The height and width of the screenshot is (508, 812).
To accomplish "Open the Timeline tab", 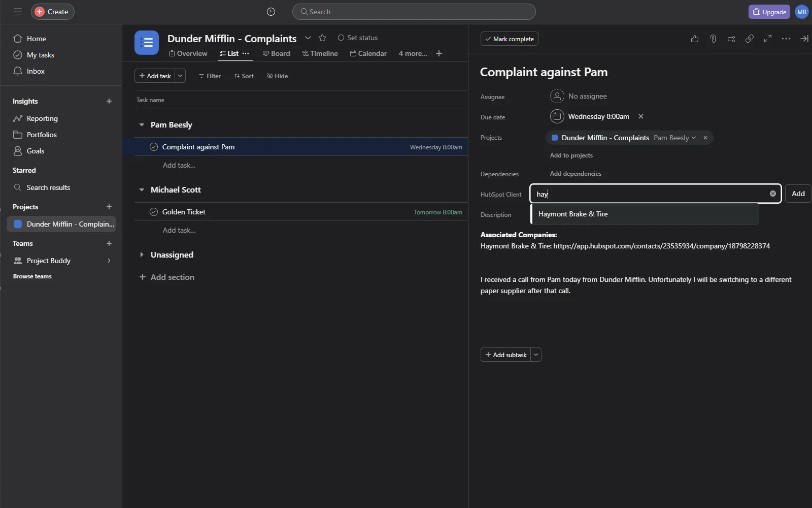I will tap(320, 53).
